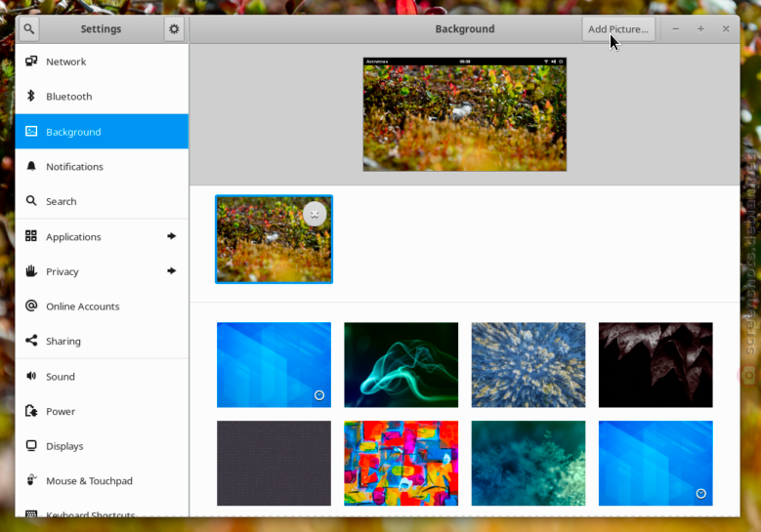Select Mouse & Touchpad entry
The image size is (761, 532).
[x=102, y=481]
